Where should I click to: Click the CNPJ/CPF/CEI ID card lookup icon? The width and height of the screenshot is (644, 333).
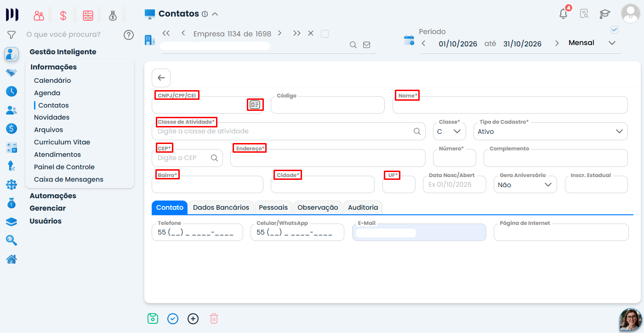coord(255,105)
